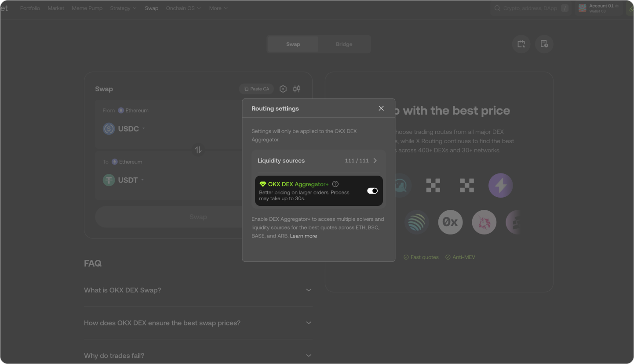Open the calendar icon button above the panels
Viewport: 634px width, 364px height.
click(521, 44)
